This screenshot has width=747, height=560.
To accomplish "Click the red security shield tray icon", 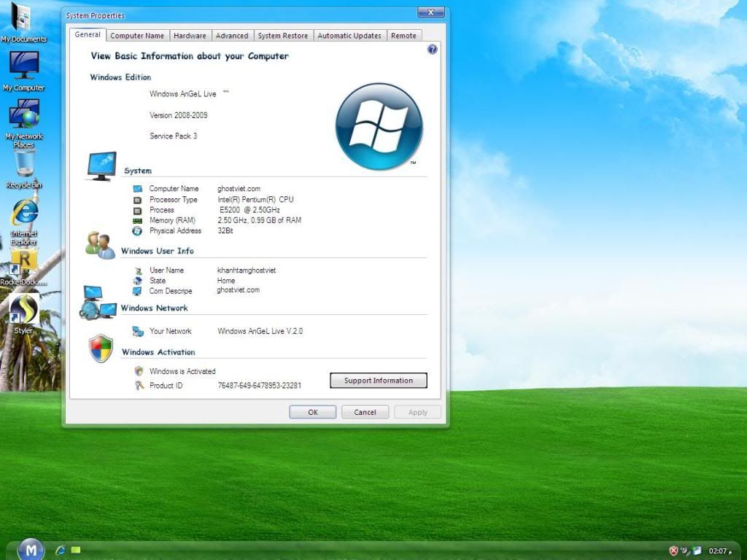I will coord(673,551).
